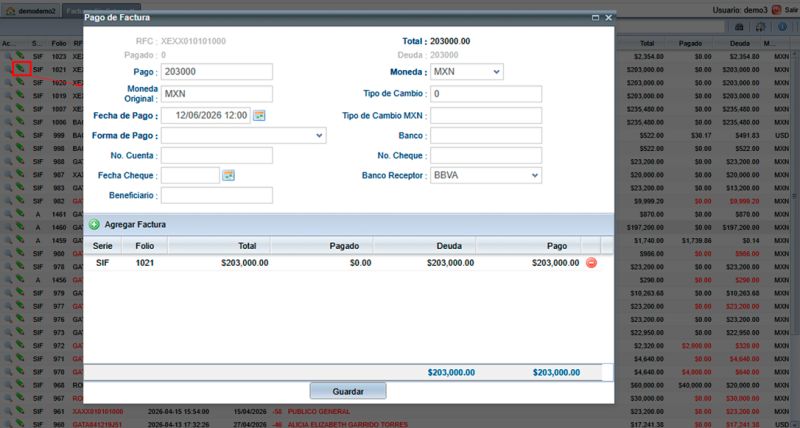Sort dialog table by Serie column
Screen dimensions: 800x428
[x=102, y=246]
